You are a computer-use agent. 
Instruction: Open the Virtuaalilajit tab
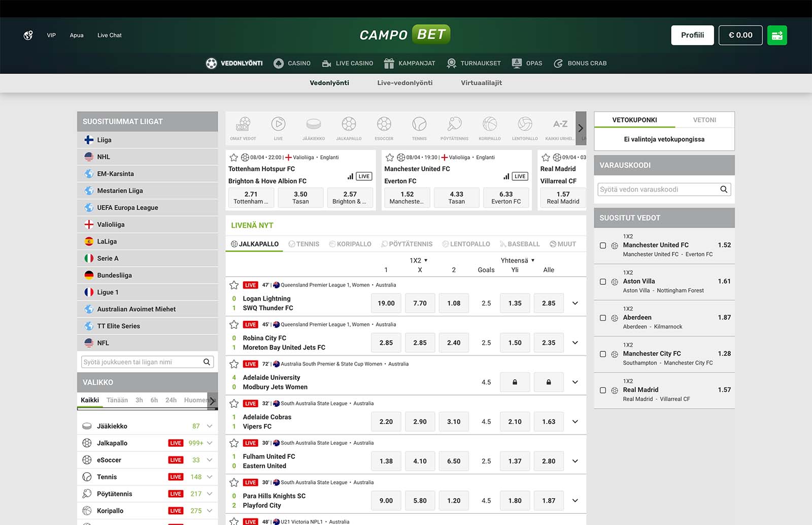(482, 83)
